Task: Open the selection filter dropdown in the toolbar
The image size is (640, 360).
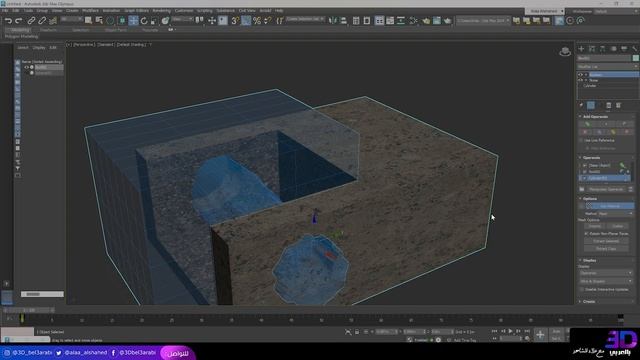Action: click(x=71, y=19)
